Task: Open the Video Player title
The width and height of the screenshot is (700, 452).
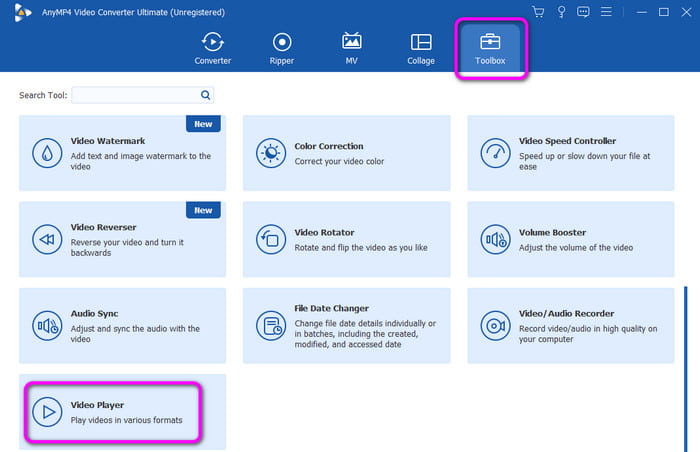Action: pyautogui.click(x=97, y=405)
